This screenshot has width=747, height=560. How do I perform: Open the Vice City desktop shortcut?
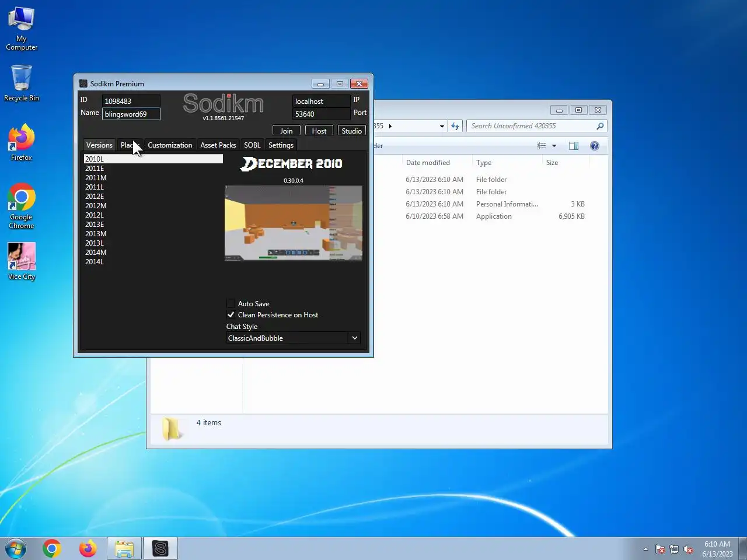point(22,261)
